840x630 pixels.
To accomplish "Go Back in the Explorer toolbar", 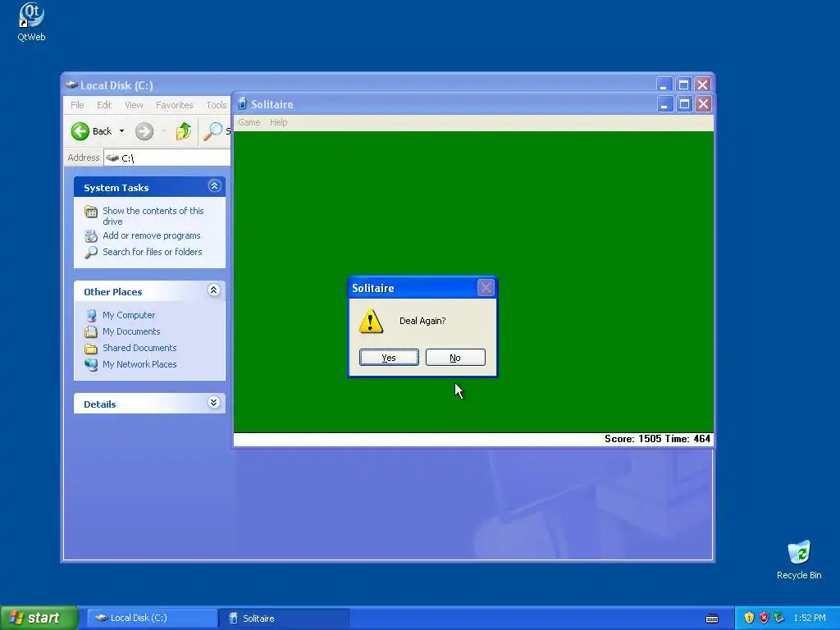I will [x=92, y=131].
